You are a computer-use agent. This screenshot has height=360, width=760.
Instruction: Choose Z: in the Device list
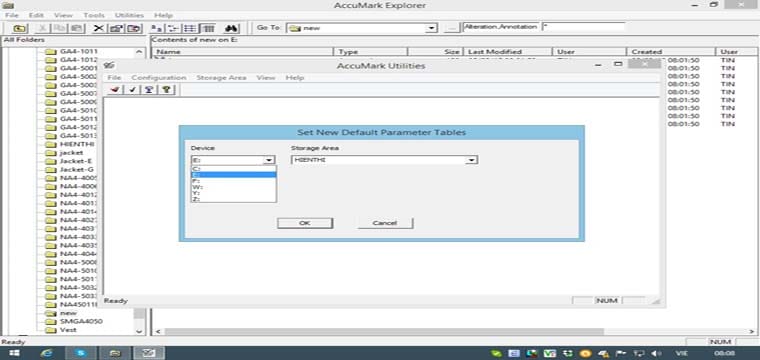pos(234,199)
